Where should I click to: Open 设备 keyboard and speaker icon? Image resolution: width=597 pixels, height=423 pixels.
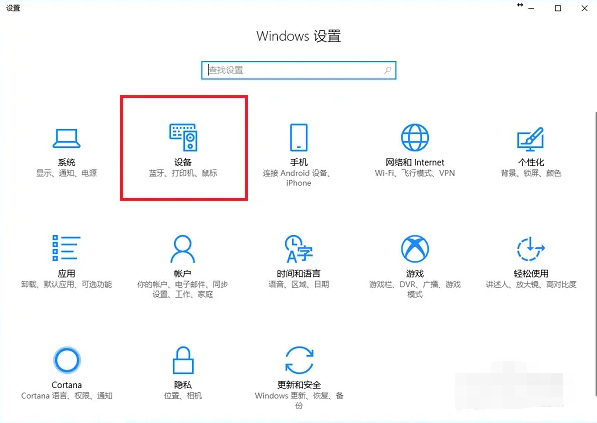click(183, 137)
